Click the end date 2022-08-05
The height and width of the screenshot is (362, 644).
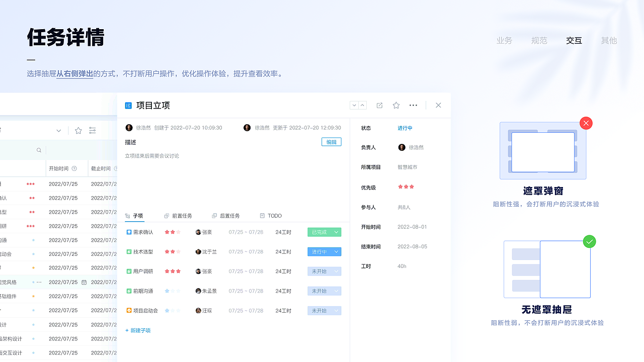(x=412, y=246)
